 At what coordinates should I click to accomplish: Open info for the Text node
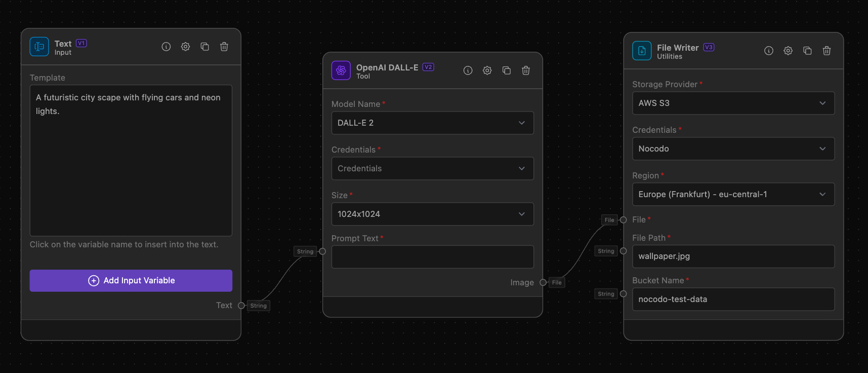click(166, 47)
